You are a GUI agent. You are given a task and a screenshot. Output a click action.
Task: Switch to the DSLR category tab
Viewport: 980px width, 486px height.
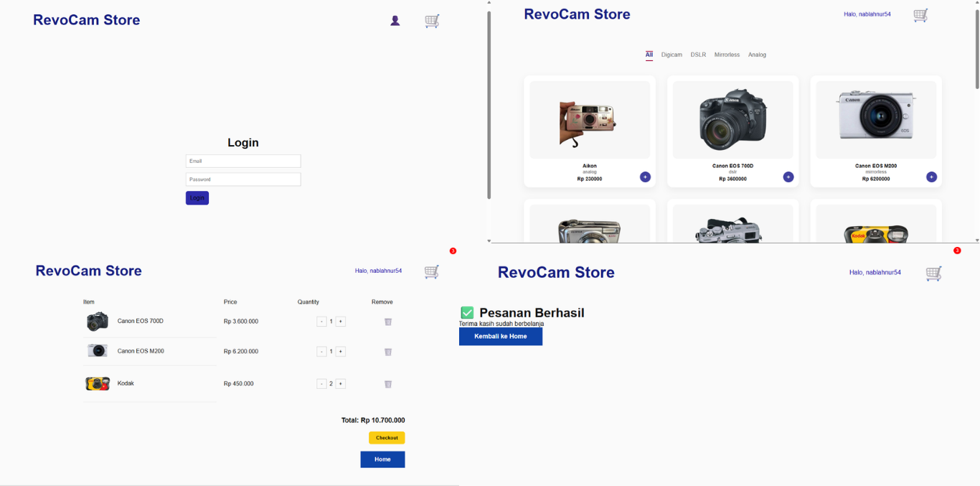[697, 55]
